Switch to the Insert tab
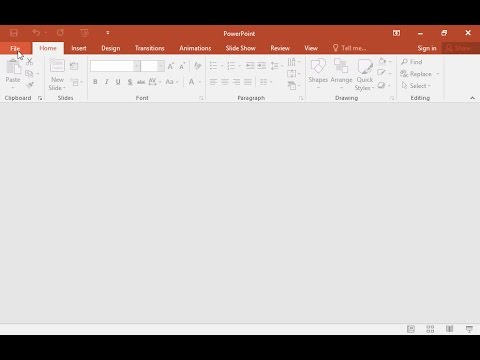 coord(79,48)
